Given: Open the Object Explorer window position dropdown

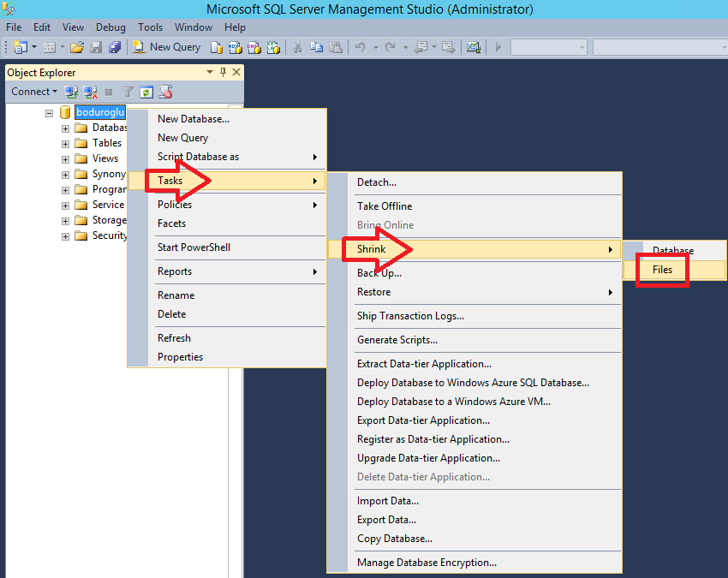Looking at the screenshot, I should [210, 72].
